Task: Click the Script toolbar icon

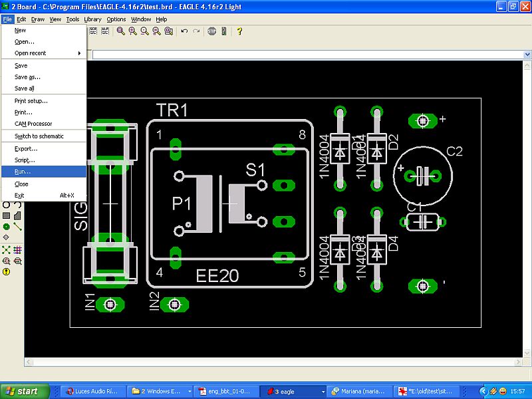Action: (x=93, y=31)
